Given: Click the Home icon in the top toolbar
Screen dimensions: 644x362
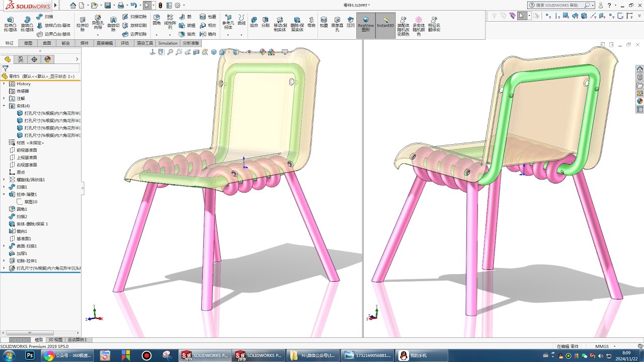Looking at the screenshot, I should pyautogui.click(x=73, y=5).
